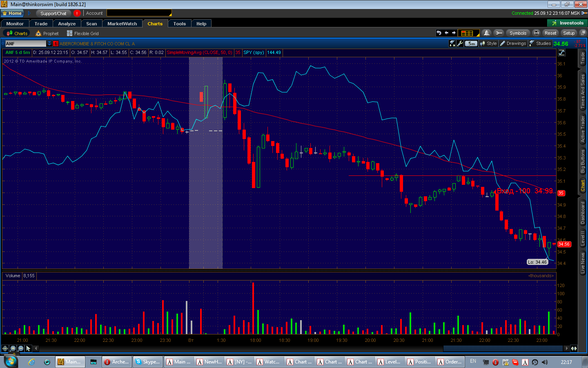Expand the ANF symbol dropdown arrow
This screenshot has height=368, width=588.
coord(49,44)
